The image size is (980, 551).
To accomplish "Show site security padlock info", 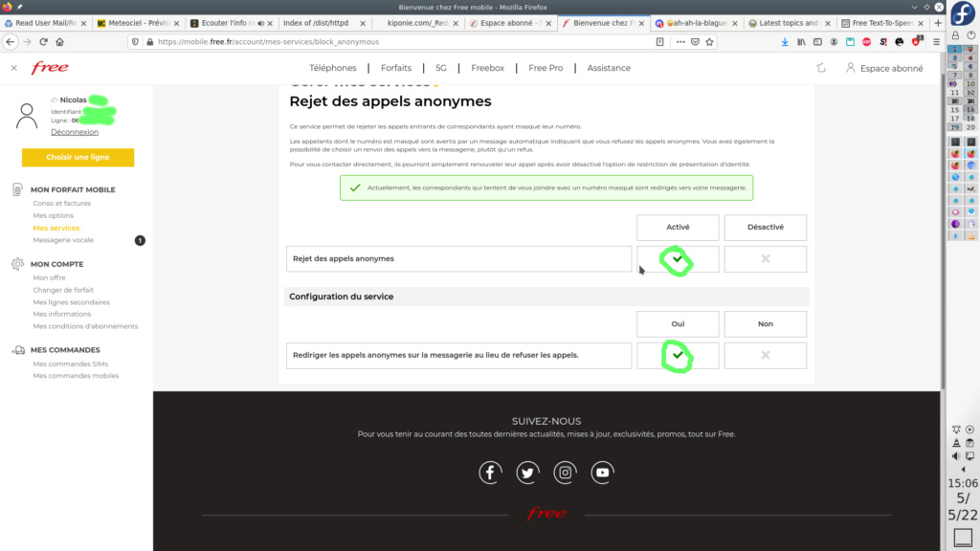I will pos(149,42).
